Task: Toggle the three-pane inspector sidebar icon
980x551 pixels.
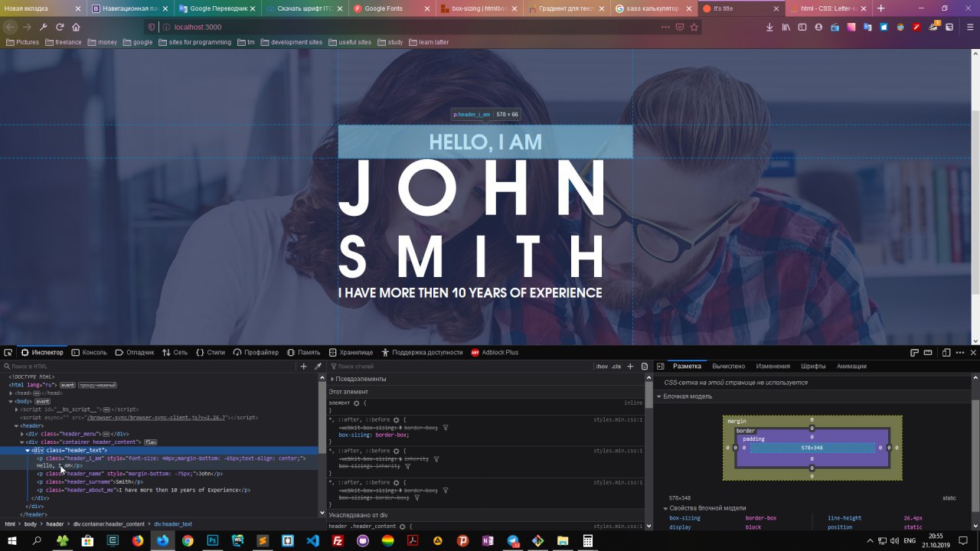Action: (x=661, y=367)
